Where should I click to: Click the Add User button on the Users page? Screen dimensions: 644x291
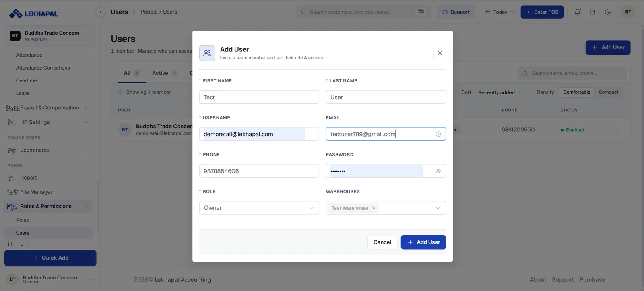(x=608, y=47)
